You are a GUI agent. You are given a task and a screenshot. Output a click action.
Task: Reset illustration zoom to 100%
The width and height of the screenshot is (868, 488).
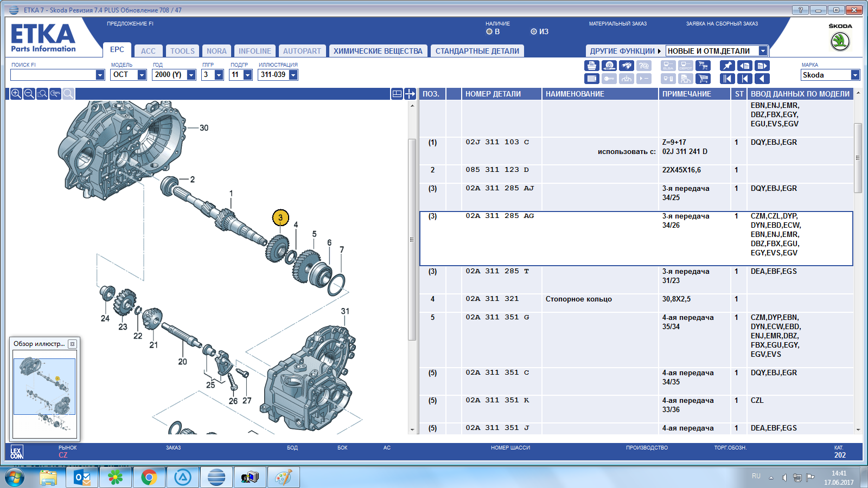tap(55, 94)
